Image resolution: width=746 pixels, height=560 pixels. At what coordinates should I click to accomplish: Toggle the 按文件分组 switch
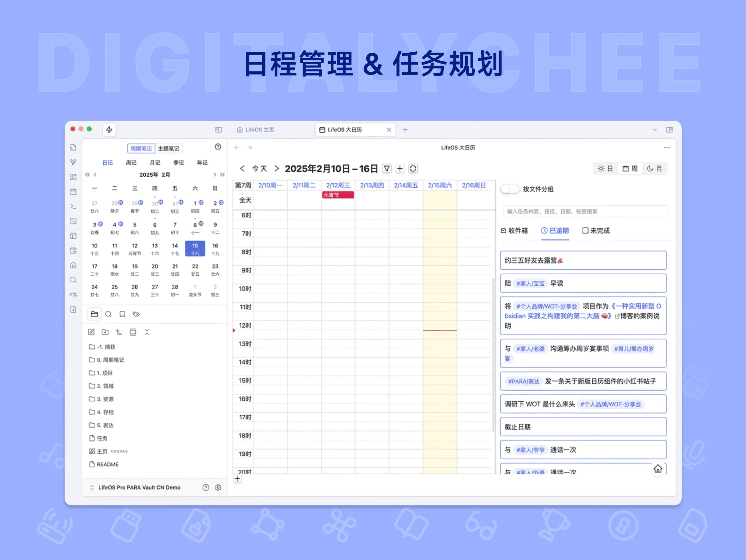[509, 189]
